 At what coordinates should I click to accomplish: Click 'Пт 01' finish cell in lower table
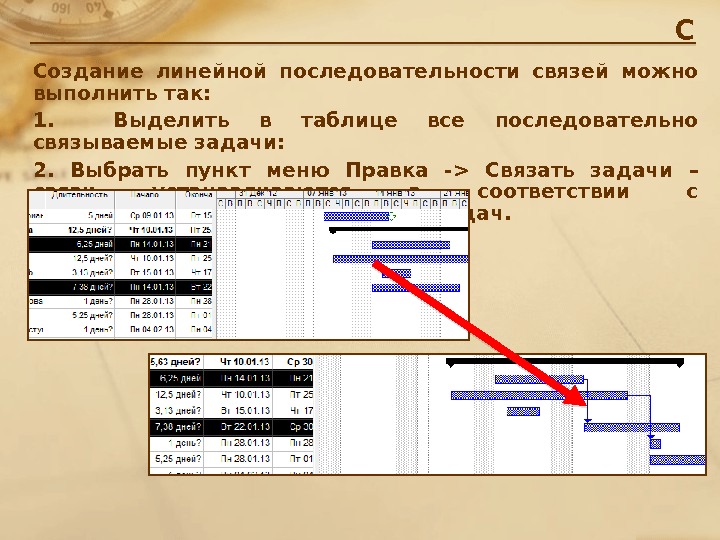pyautogui.click(x=301, y=459)
